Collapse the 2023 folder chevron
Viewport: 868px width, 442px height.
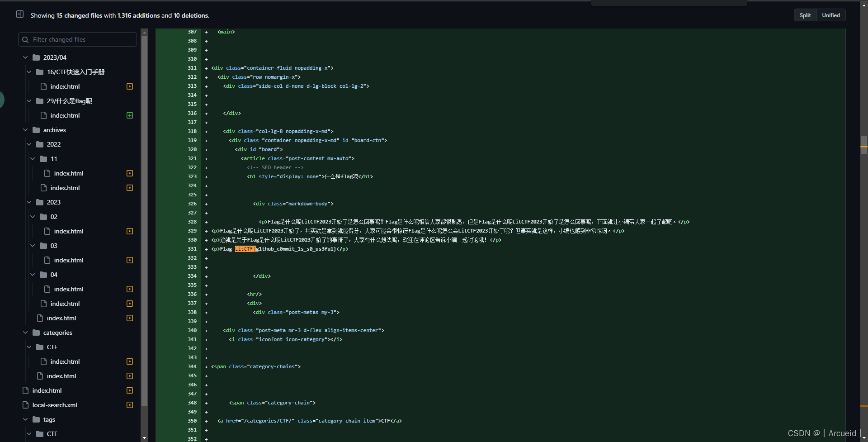(29, 202)
